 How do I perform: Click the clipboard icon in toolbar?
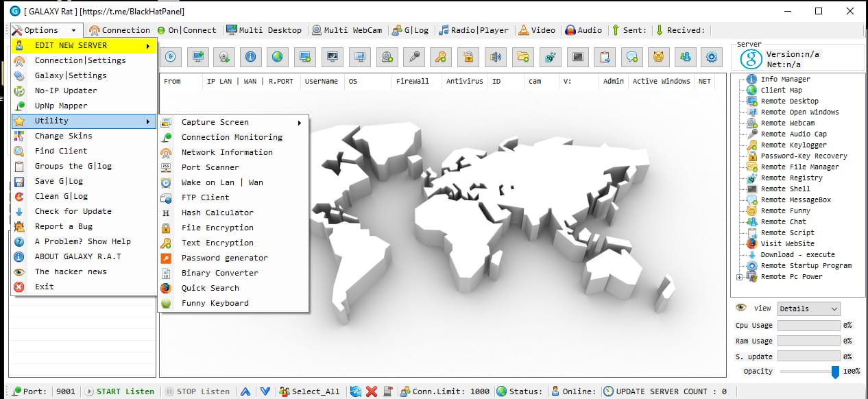tap(605, 58)
